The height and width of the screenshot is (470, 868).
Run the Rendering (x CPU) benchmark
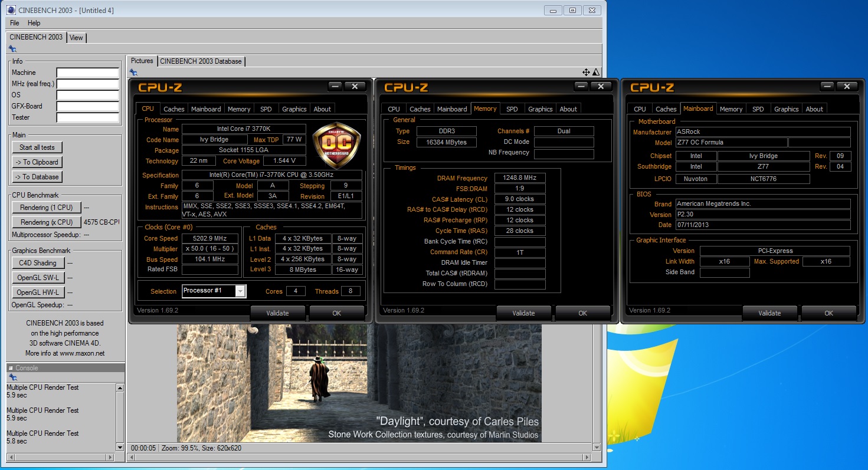click(x=47, y=222)
